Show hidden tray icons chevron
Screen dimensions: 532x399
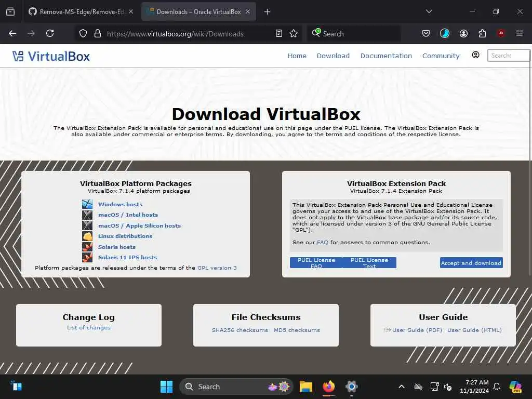[x=402, y=387]
